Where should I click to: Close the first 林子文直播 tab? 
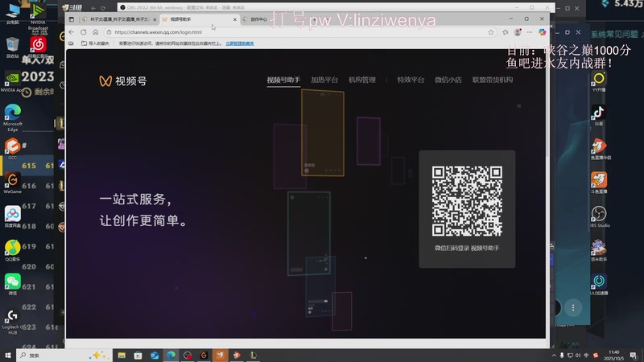(x=155, y=19)
